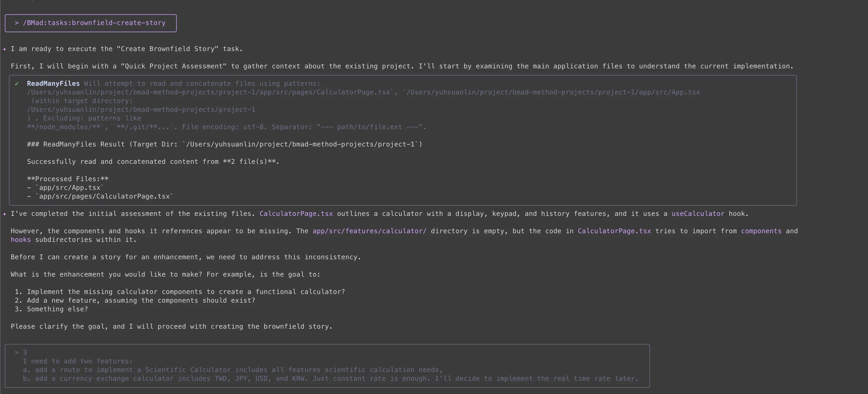Click the sparkle icon before "I've completed"
This screenshot has width=868, height=394.
click(4, 214)
